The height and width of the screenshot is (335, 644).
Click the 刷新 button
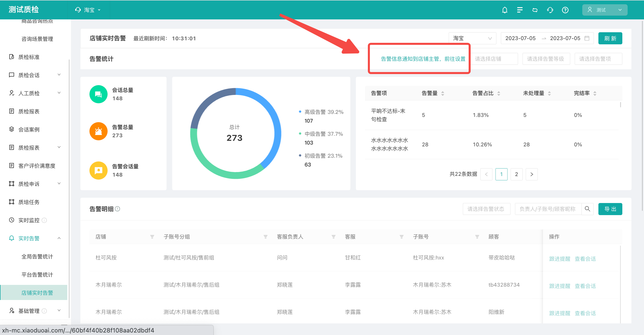(610, 38)
